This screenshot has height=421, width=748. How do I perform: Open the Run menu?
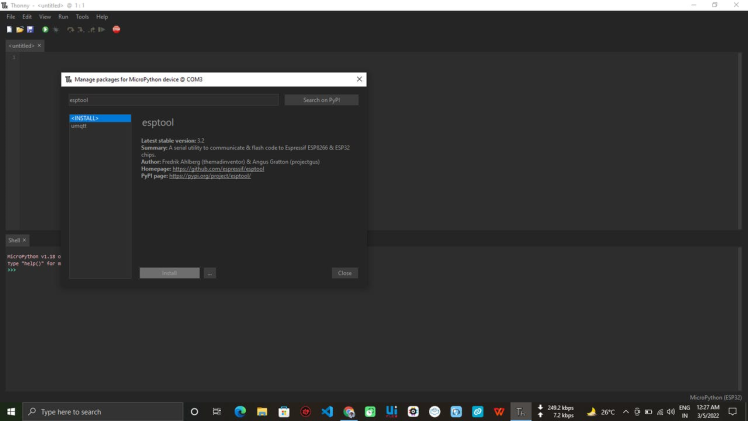(x=63, y=17)
